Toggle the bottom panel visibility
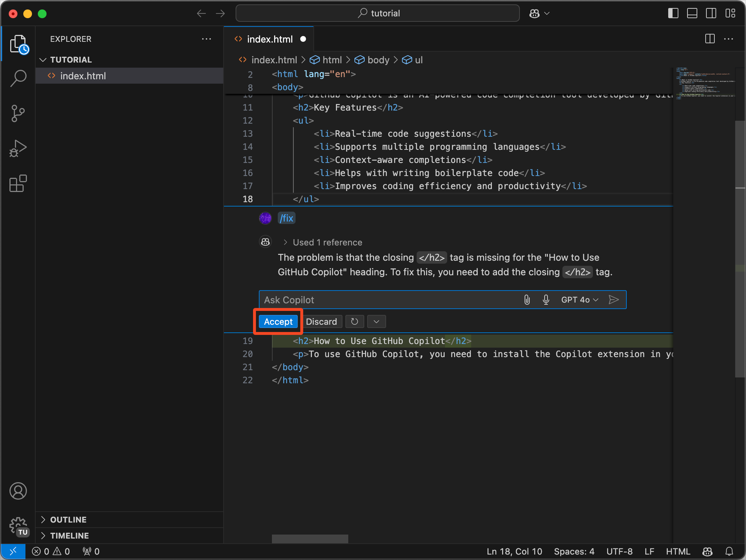This screenshot has width=746, height=560. click(x=692, y=13)
